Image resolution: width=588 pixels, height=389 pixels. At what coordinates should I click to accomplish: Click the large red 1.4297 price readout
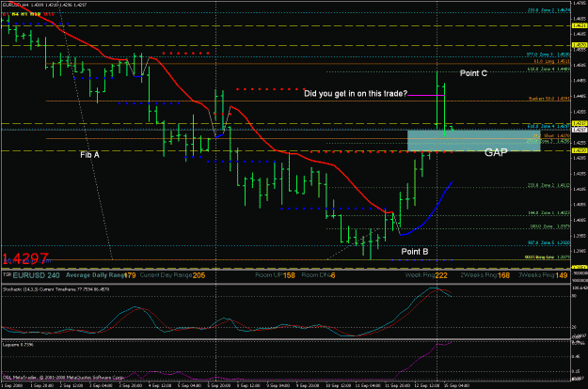tap(25, 258)
